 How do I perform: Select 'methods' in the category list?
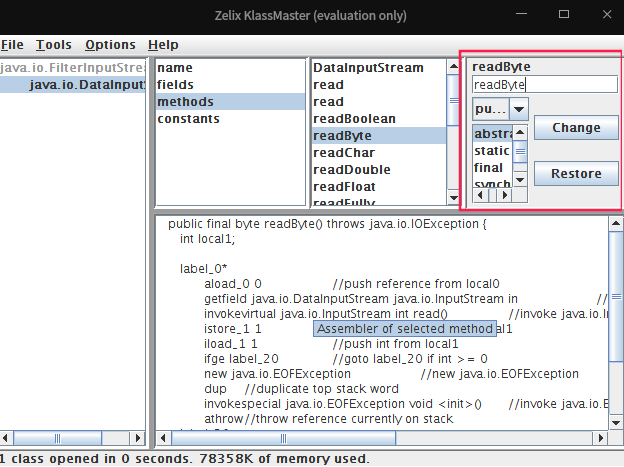[x=230, y=102]
